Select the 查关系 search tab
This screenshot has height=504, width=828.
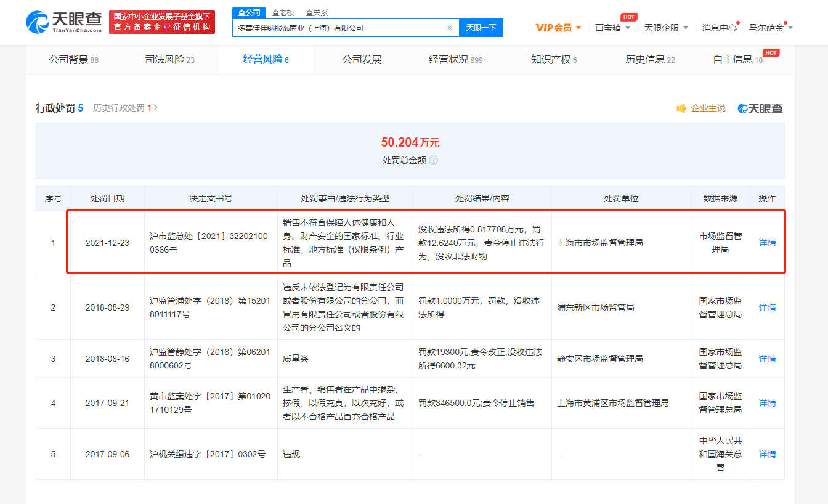point(317,12)
